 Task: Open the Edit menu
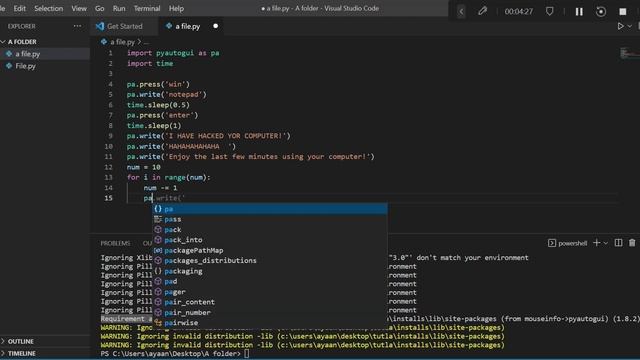coord(20,8)
